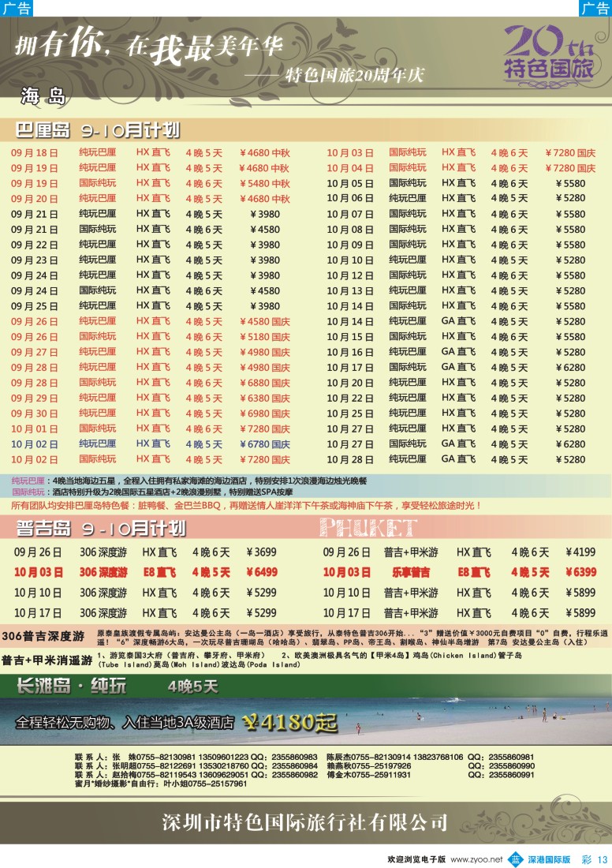
Task: Click the 09月29日 departure date
Action: click(x=35, y=398)
